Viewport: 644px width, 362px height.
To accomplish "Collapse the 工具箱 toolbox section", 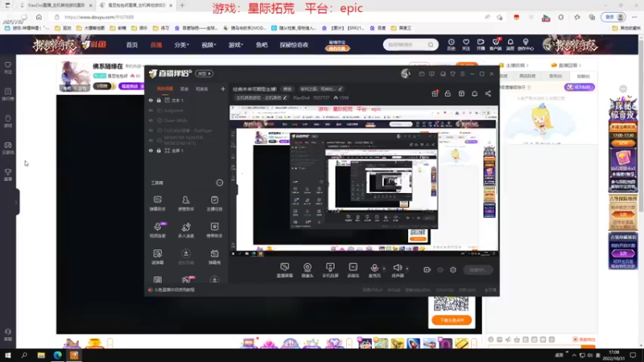I will pos(219,183).
